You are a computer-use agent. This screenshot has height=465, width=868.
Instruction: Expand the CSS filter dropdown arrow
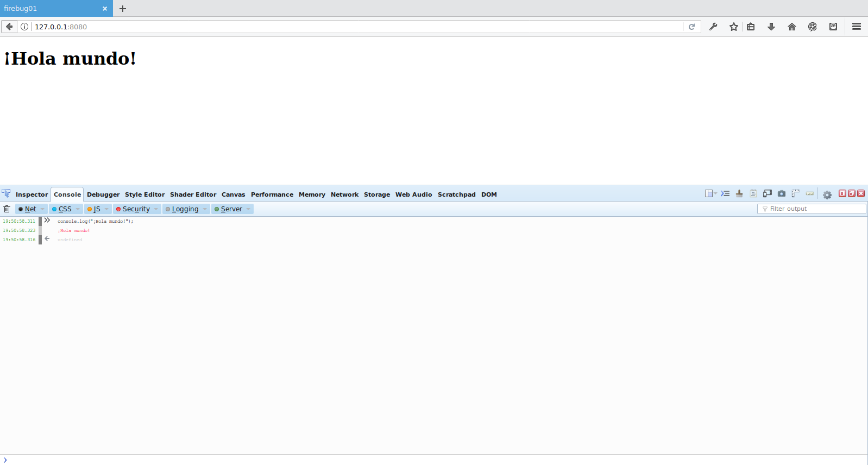coord(78,209)
